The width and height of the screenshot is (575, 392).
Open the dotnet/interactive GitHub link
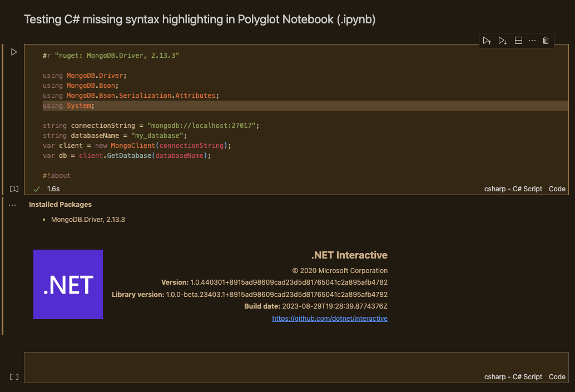click(x=329, y=318)
